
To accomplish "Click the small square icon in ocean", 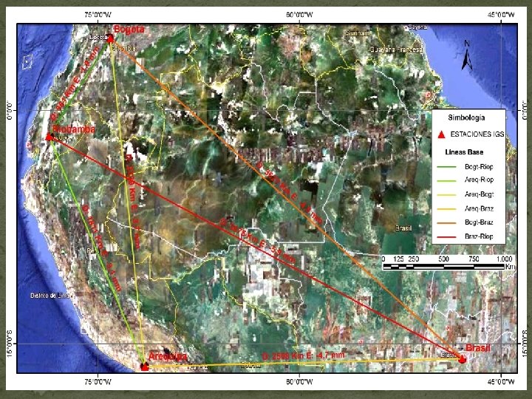I will point(27,62).
